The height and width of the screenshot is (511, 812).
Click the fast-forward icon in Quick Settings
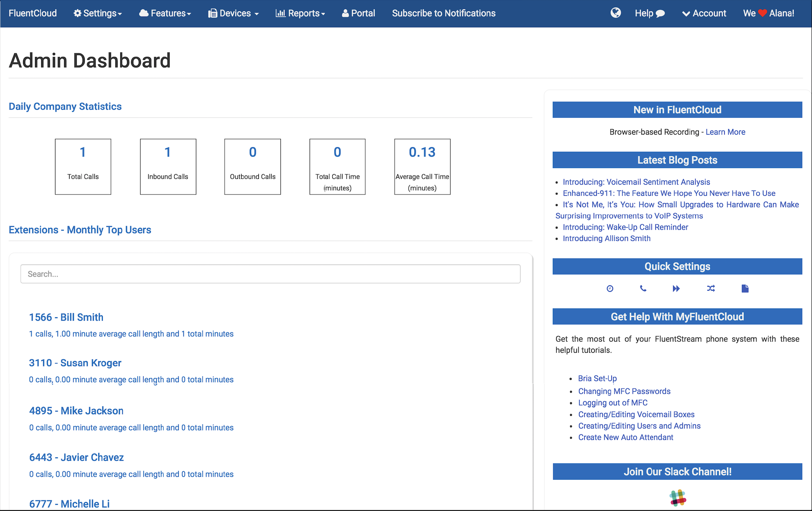[676, 289]
